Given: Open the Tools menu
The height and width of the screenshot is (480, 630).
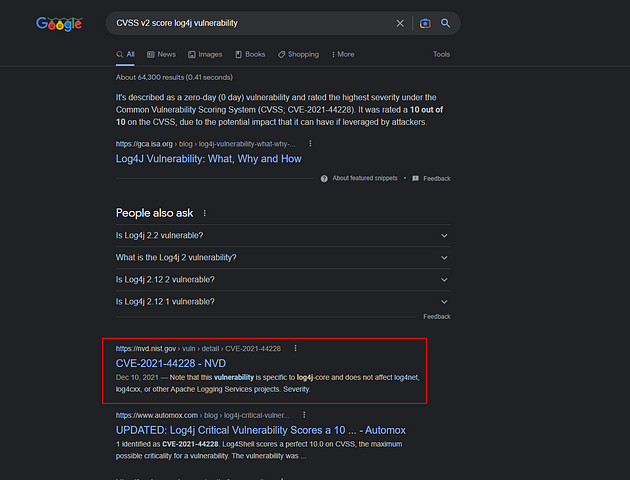Looking at the screenshot, I should click(x=441, y=54).
